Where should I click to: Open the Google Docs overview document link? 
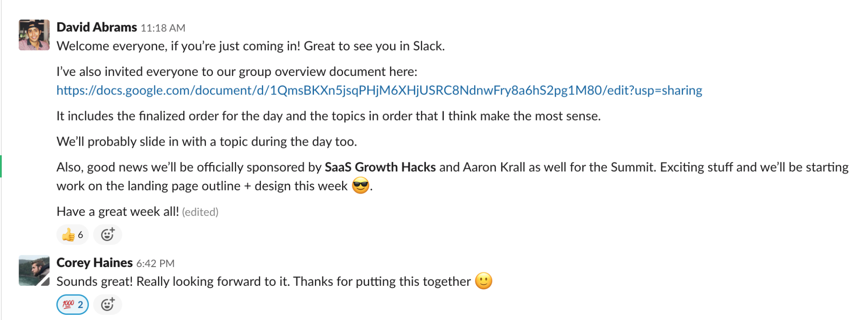379,90
